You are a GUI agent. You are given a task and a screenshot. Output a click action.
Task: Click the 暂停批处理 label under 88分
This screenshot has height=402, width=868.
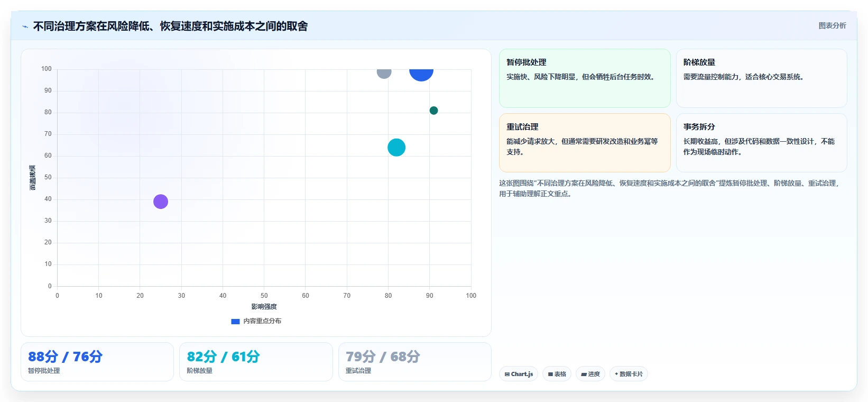[x=44, y=371]
